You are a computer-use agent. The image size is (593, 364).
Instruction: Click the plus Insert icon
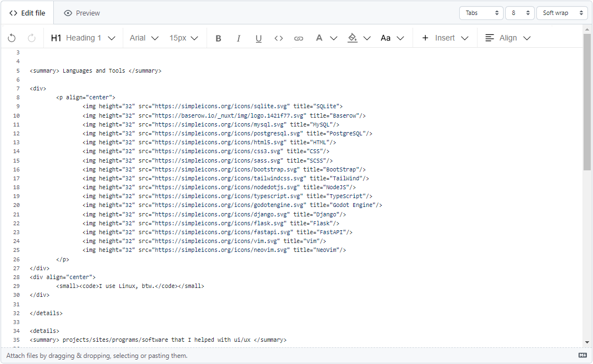(425, 38)
